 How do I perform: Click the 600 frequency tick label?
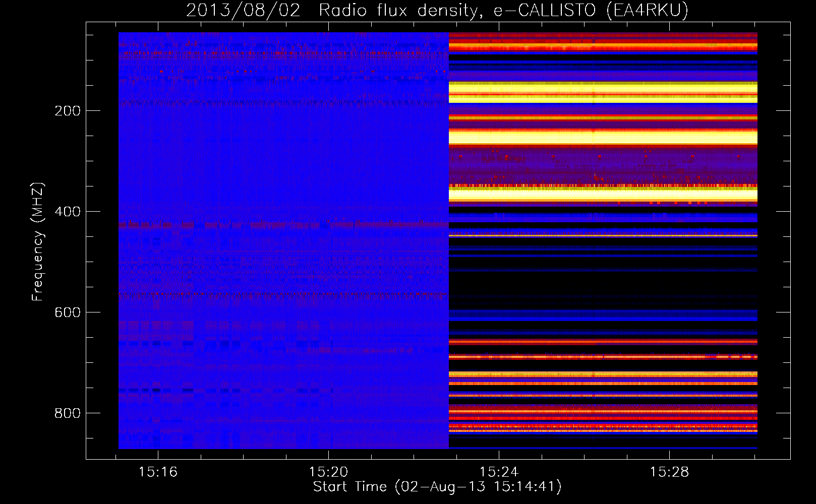coord(68,312)
